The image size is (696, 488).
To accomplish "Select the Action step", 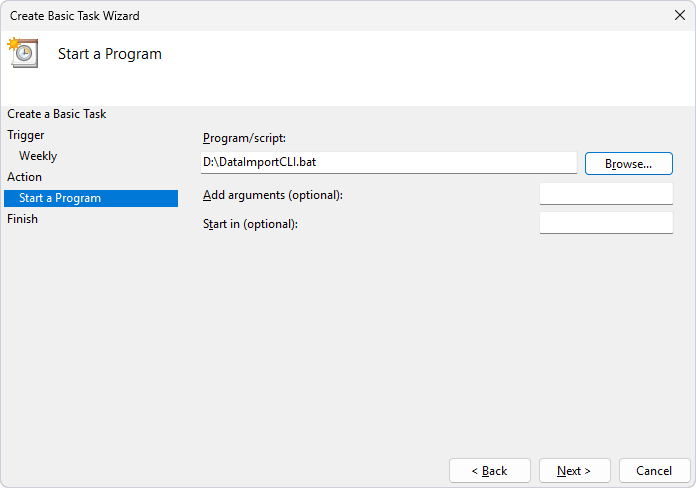I will tap(24, 177).
